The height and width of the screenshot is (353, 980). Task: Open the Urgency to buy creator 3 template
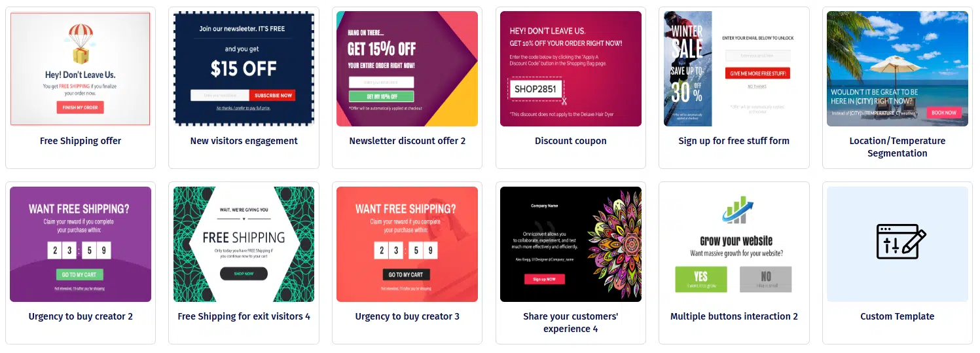click(x=407, y=244)
